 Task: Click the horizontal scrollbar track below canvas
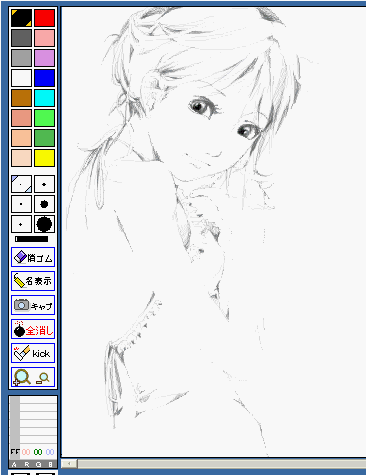pyautogui.click(x=222, y=464)
